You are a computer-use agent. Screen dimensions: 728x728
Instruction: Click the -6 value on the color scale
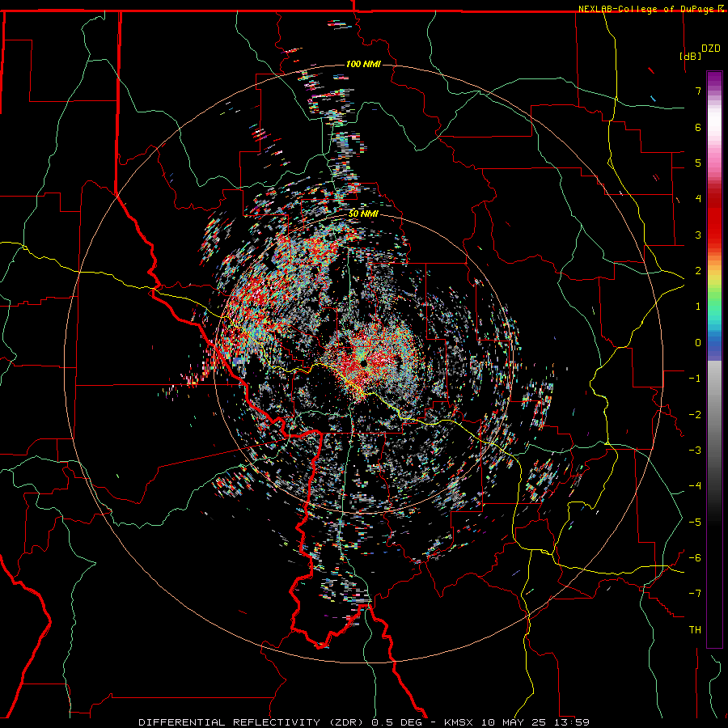click(x=695, y=557)
